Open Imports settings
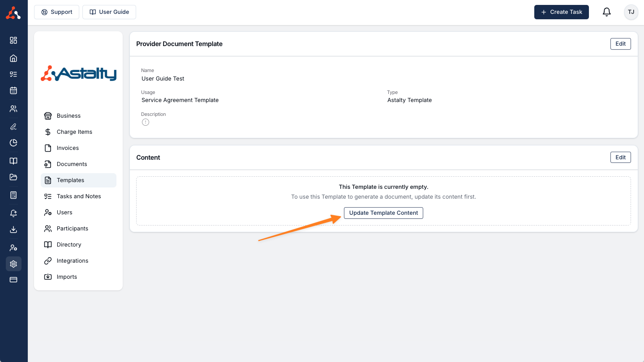644x362 pixels. click(x=78, y=277)
